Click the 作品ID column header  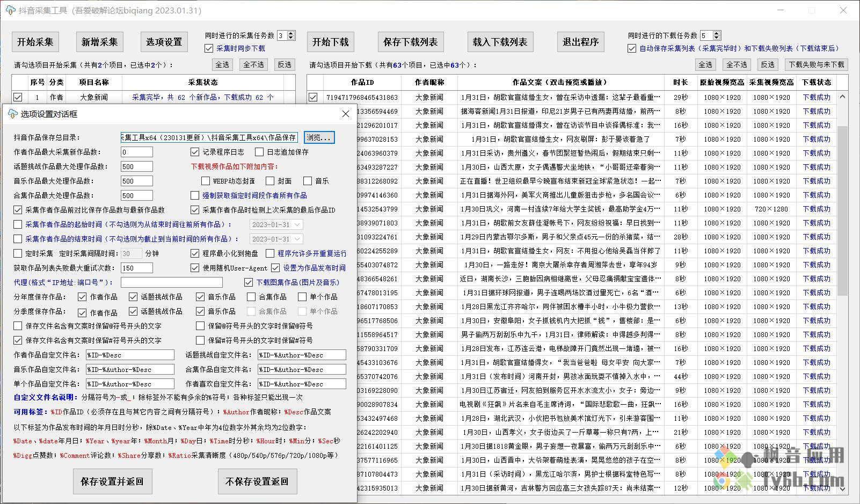(362, 82)
